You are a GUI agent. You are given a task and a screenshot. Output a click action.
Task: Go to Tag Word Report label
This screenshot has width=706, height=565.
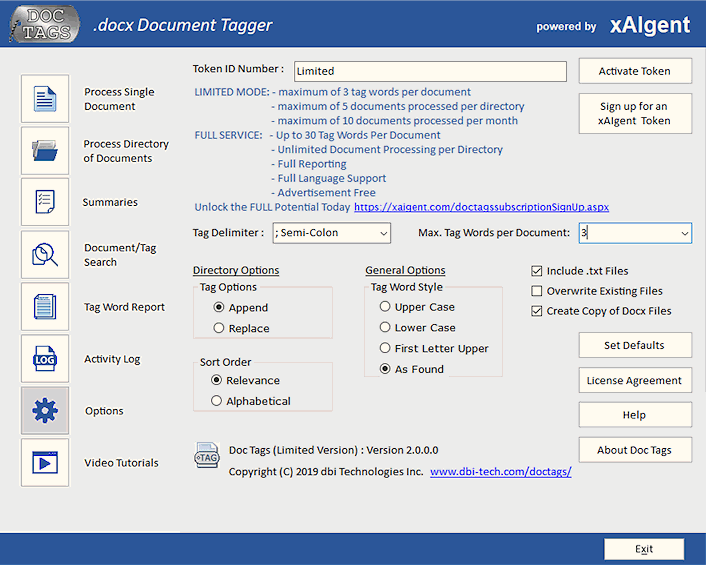124,307
